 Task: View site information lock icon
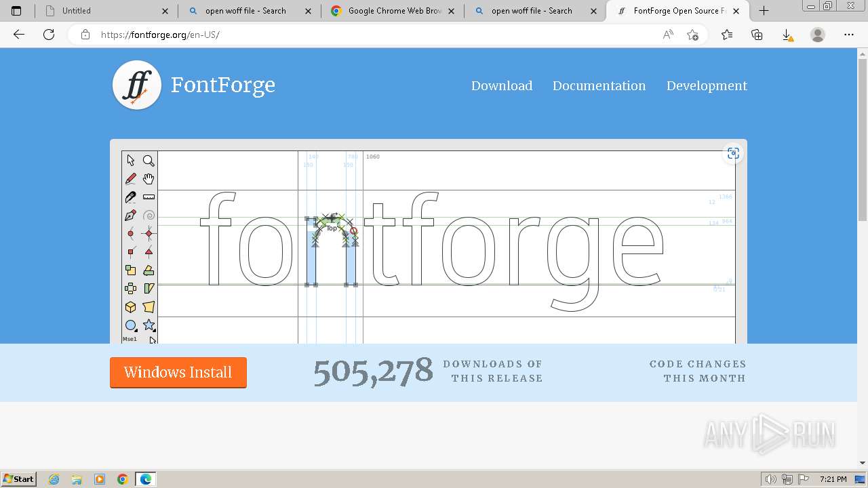click(x=85, y=35)
